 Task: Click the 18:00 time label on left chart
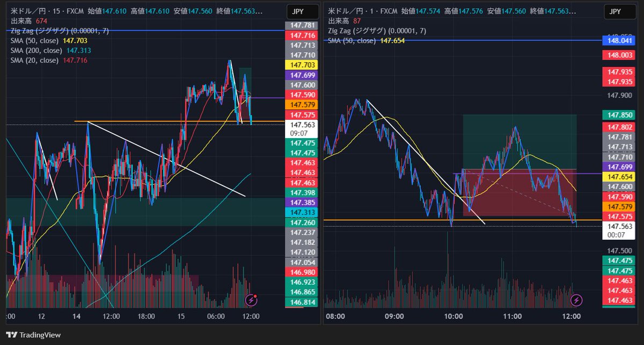click(x=146, y=317)
